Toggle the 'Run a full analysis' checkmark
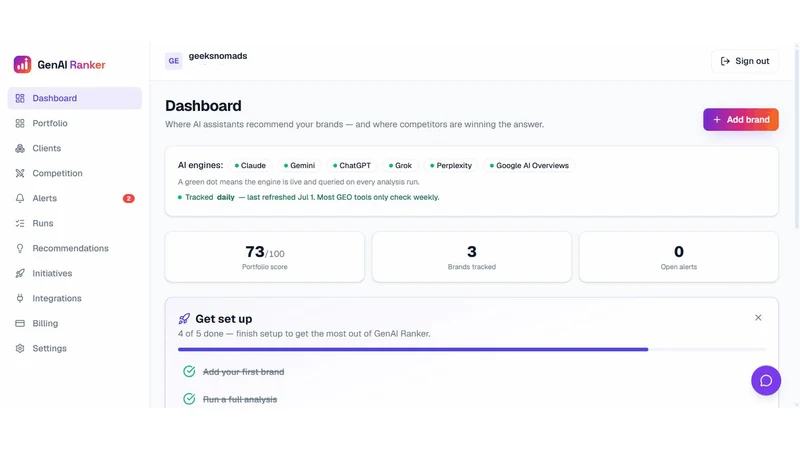Image resolution: width=800 pixels, height=450 pixels. (189, 399)
